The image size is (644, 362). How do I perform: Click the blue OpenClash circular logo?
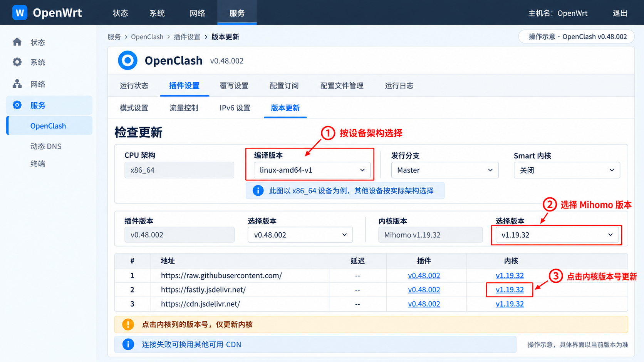(x=127, y=60)
